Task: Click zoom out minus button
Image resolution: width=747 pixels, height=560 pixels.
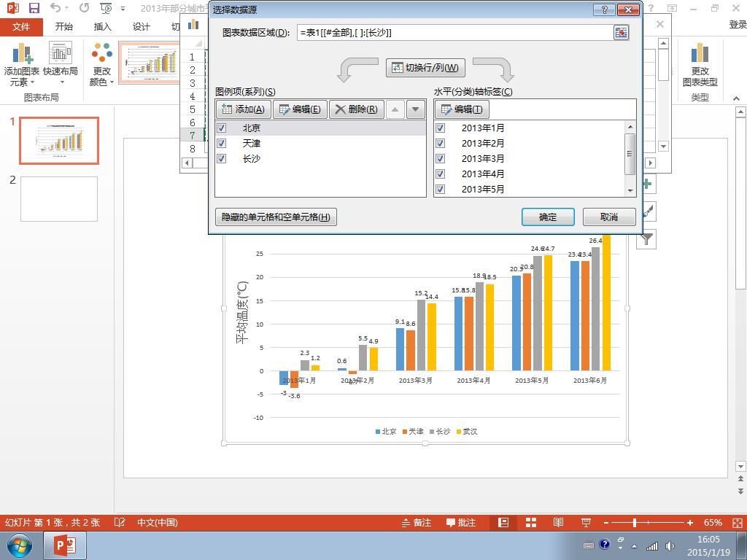Action: pos(606,523)
